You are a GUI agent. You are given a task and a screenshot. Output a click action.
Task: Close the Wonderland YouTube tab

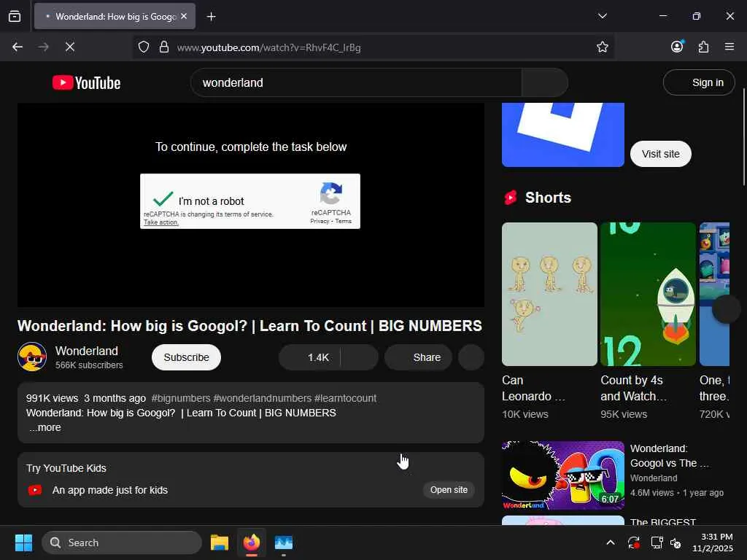point(184,16)
